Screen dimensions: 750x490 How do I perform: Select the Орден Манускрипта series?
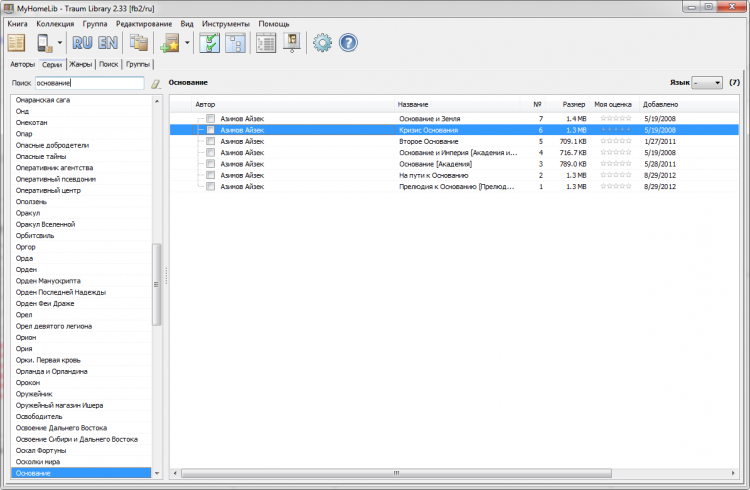click(x=81, y=281)
